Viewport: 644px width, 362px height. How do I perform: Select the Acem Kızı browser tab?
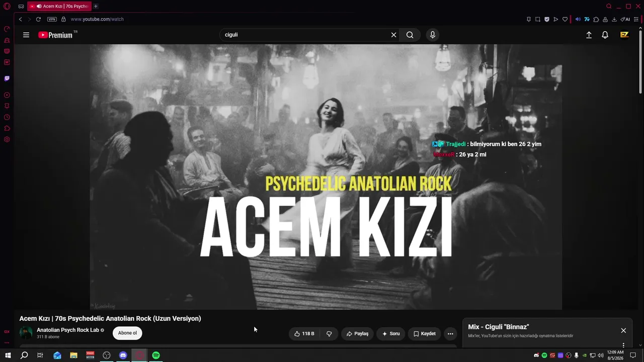pyautogui.click(x=59, y=7)
